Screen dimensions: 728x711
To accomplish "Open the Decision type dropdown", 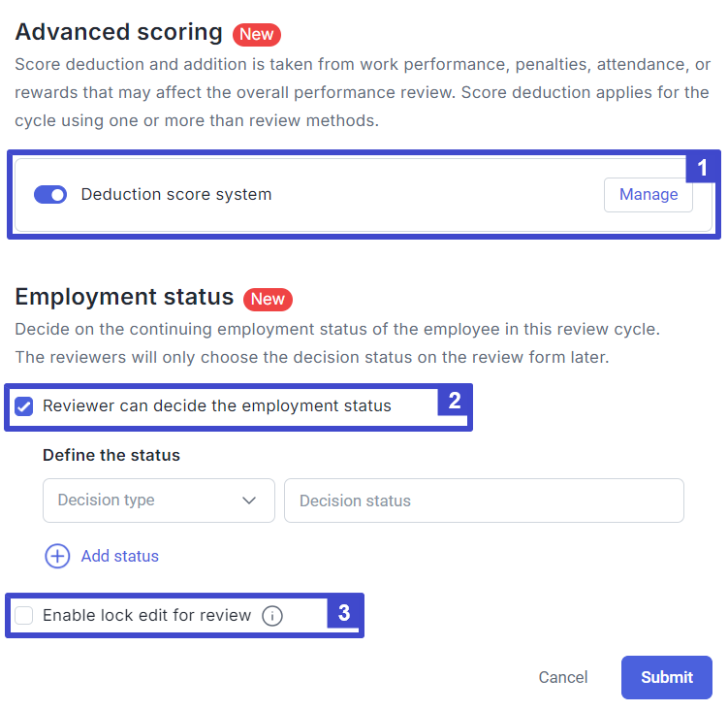I will 159,501.
